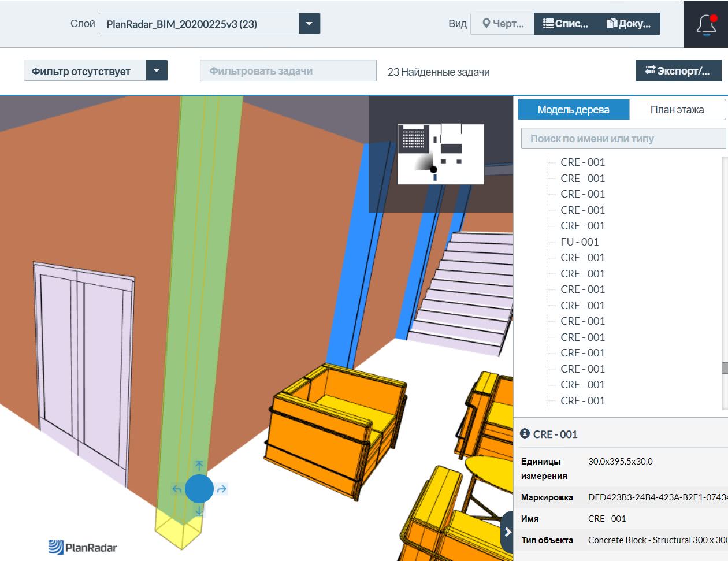
Task: Click the info icon next to CRE - 001
Action: (x=525, y=433)
